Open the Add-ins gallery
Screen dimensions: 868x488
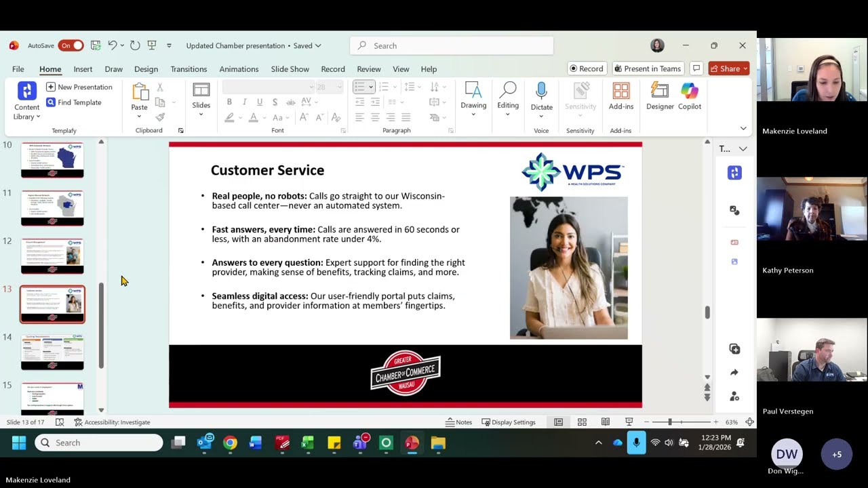(x=621, y=96)
